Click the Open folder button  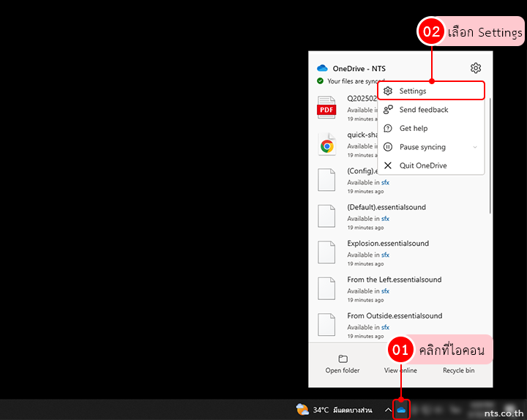(343, 364)
